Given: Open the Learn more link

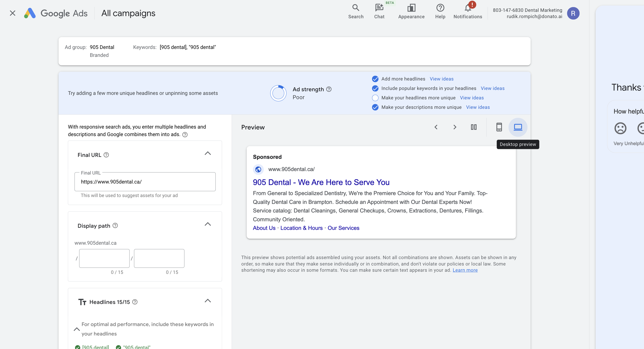Looking at the screenshot, I should [465, 270].
